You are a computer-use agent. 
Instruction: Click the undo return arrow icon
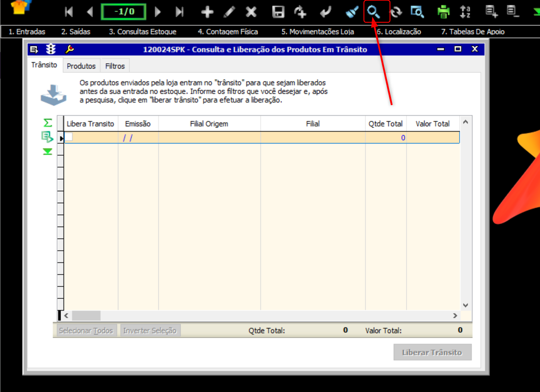(x=326, y=12)
